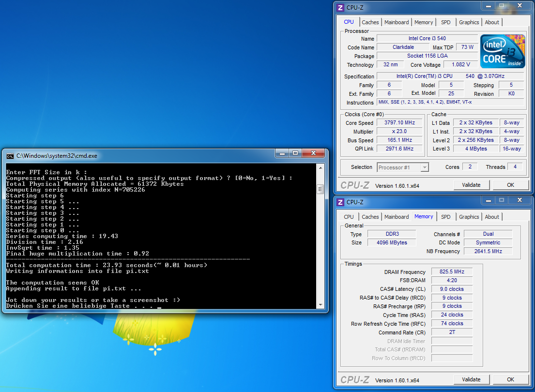The height and width of the screenshot is (392, 535).
Task: Open Caches tab in lower CPU-Z window
Action: (x=370, y=217)
